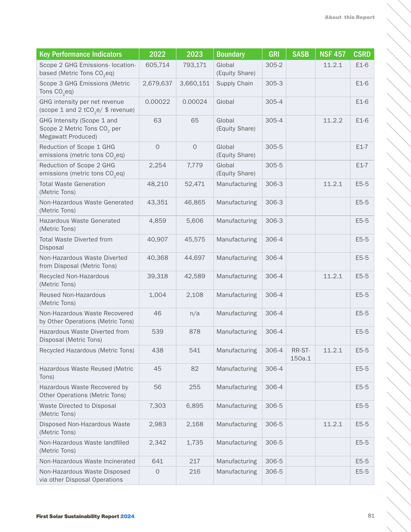This screenshot has width=411, height=532.
Task: Click the value 46,865
Action: 195,202
